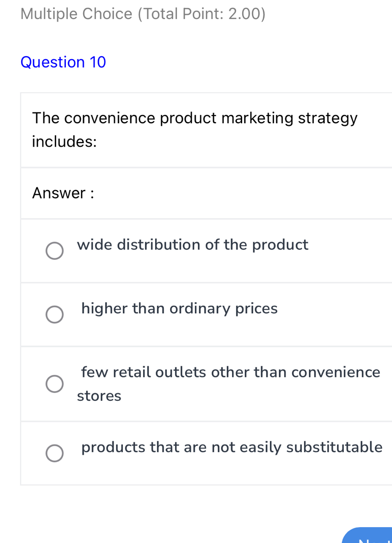Pick the "few retail outlets" option radio button
Screen dimensions: 392x543
[55, 384]
